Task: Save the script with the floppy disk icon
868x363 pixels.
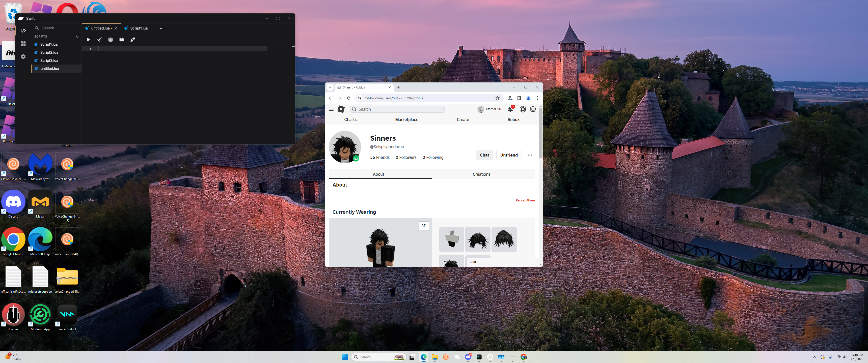Action: click(111, 40)
